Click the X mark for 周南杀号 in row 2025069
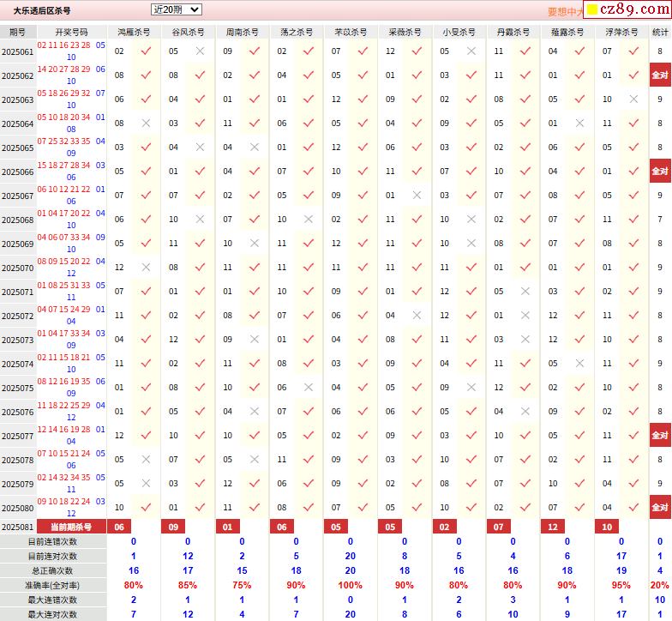Screen dimensions: 672x621 (x=255, y=244)
